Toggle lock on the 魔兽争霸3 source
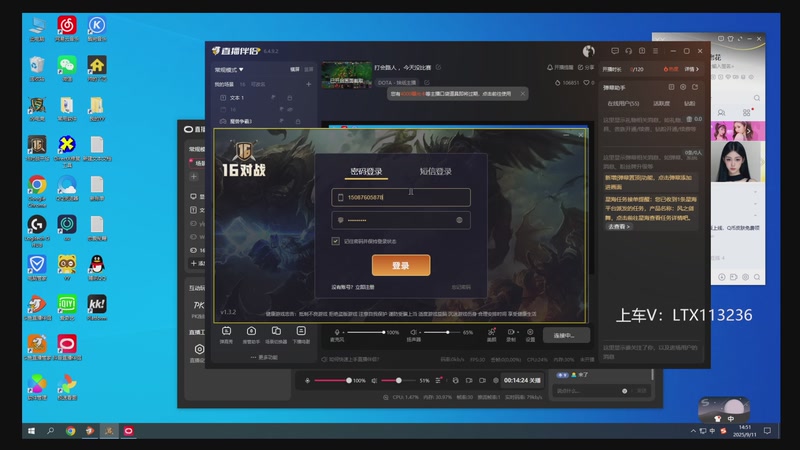Image resolution: width=800 pixels, height=450 pixels. click(298, 121)
